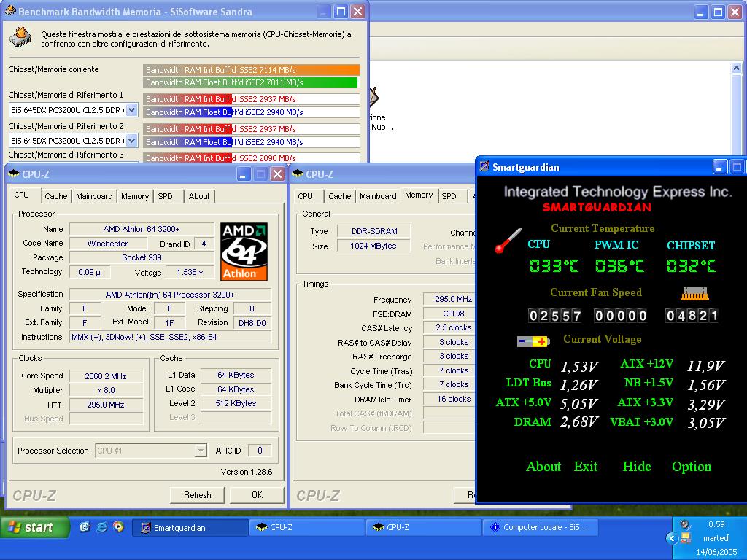The image size is (747, 560).
Task: Switch to first CPU-Z taskbar button
Action: tap(306, 527)
